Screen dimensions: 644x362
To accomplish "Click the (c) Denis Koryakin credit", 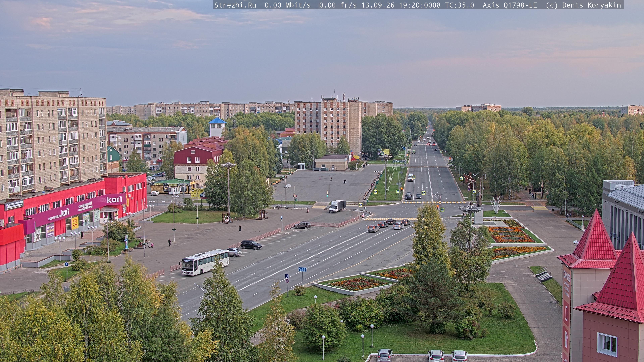I will click(583, 5).
